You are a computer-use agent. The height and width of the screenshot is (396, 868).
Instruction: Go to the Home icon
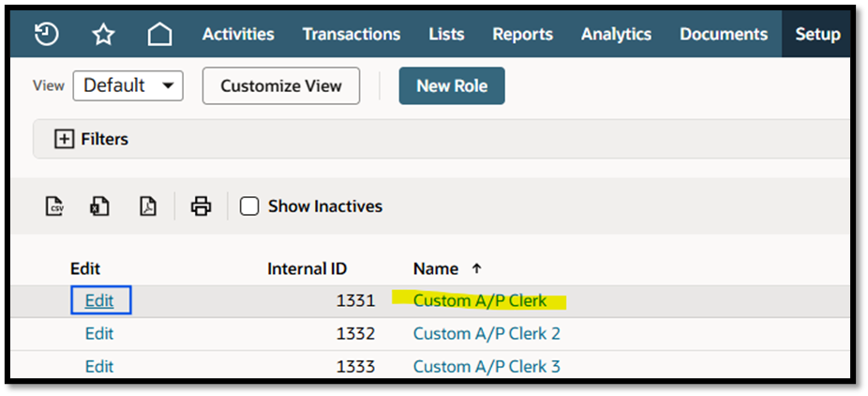[x=160, y=36]
